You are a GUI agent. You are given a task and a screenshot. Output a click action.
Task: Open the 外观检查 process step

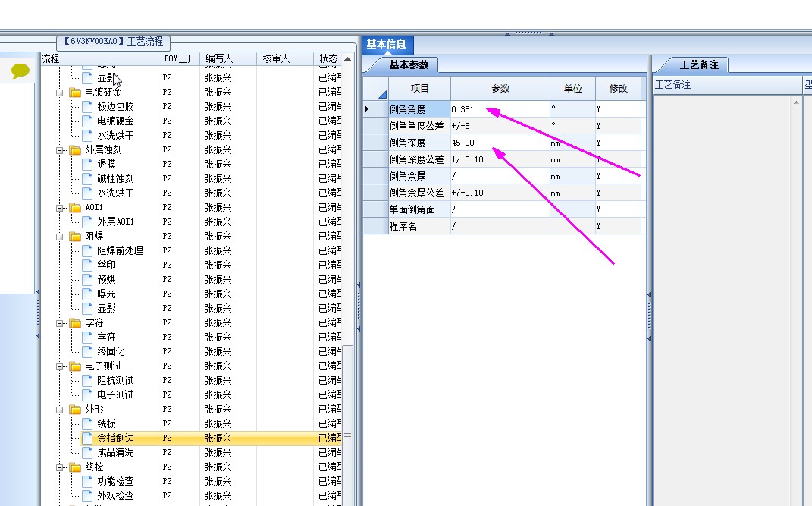115,495
